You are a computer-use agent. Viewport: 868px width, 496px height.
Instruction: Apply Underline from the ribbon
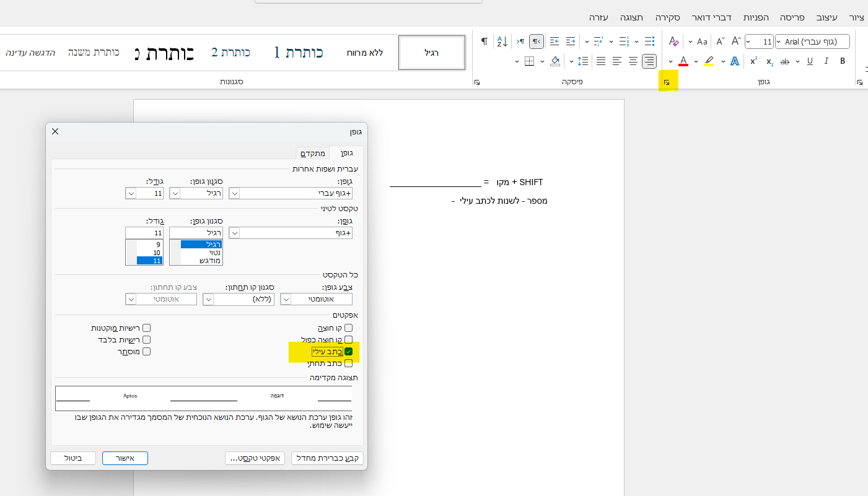coord(810,61)
